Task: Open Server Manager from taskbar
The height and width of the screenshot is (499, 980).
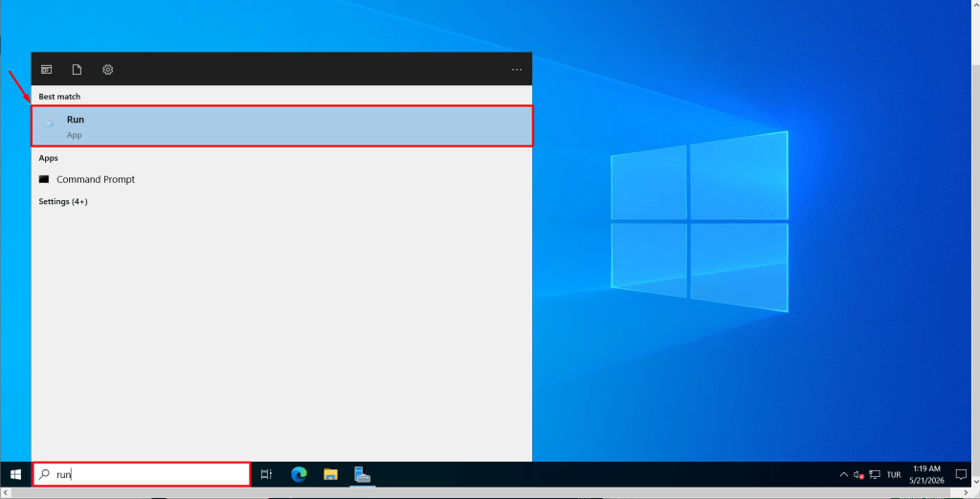Action: (363, 475)
